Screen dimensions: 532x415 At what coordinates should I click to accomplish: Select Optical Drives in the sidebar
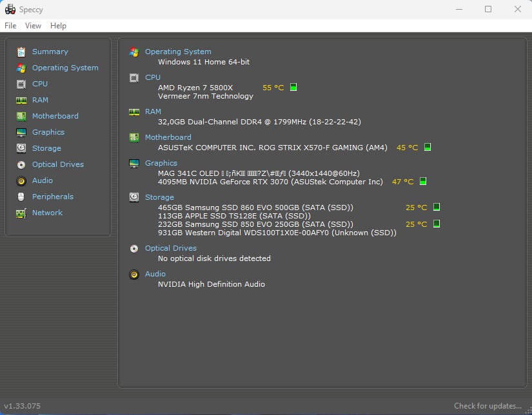57,164
